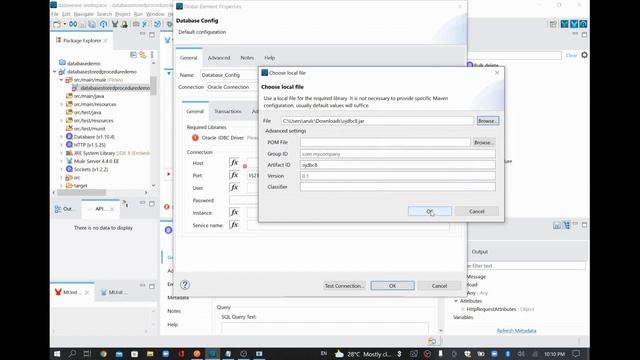This screenshot has height=360, width=640.
Task: Cancel the Choose local file dialog
Action: (476, 211)
